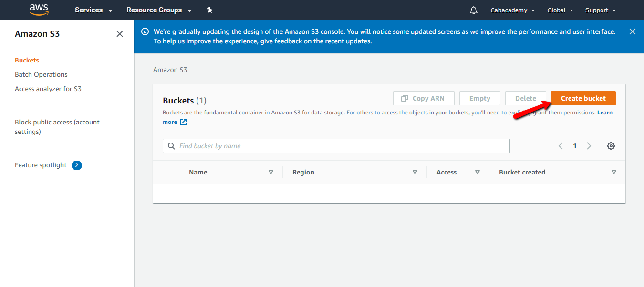The image size is (644, 287).
Task: Open table preferences gear icon
Action: [x=611, y=146]
